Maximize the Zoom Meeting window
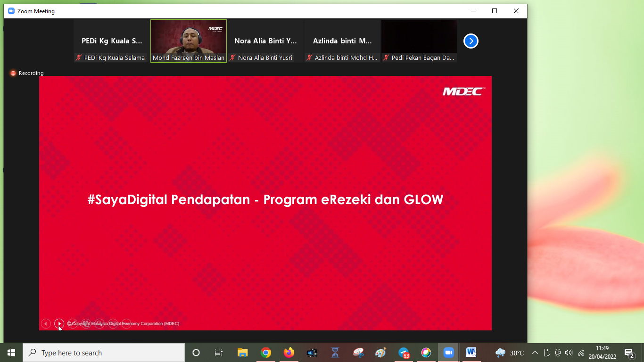The image size is (644, 362). coord(495,11)
